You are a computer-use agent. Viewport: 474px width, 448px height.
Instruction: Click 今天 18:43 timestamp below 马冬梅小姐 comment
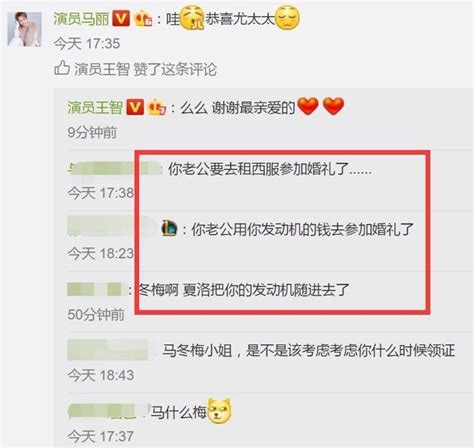pyautogui.click(x=101, y=375)
